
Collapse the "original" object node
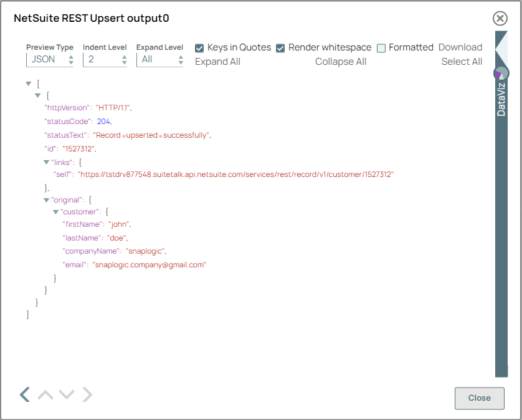[x=46, y=199]
